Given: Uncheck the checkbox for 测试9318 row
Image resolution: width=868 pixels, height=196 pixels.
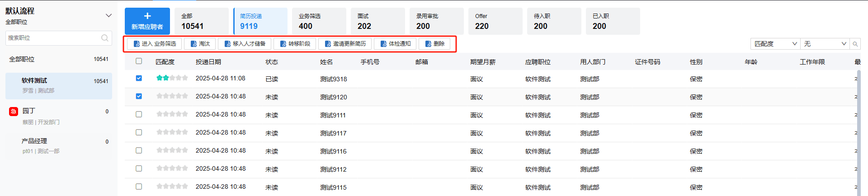Looking at the screenshot, I should (x=139, y=78).
